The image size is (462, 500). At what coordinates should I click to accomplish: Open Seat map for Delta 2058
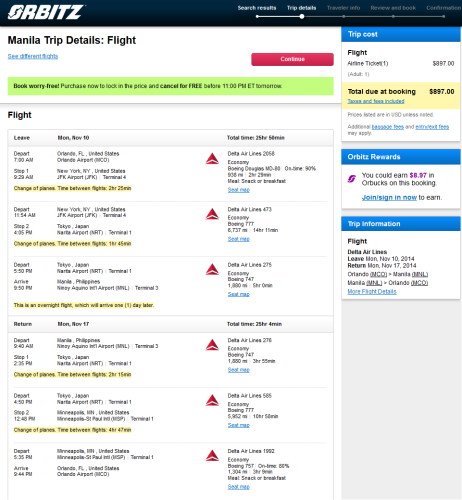[x=238, y=190]
